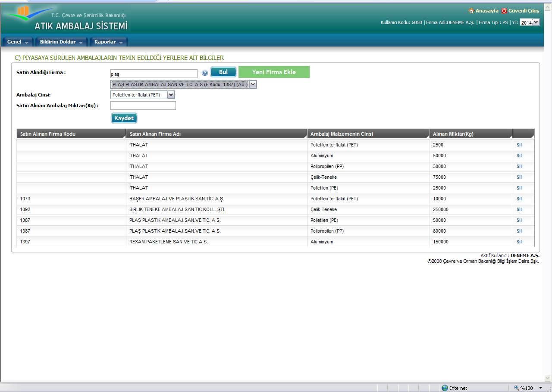Click the firm code 1092 cell
Image resolution: width=552 pixels, height=392 pixels.
pyautogui.click(x=71, y=209)
